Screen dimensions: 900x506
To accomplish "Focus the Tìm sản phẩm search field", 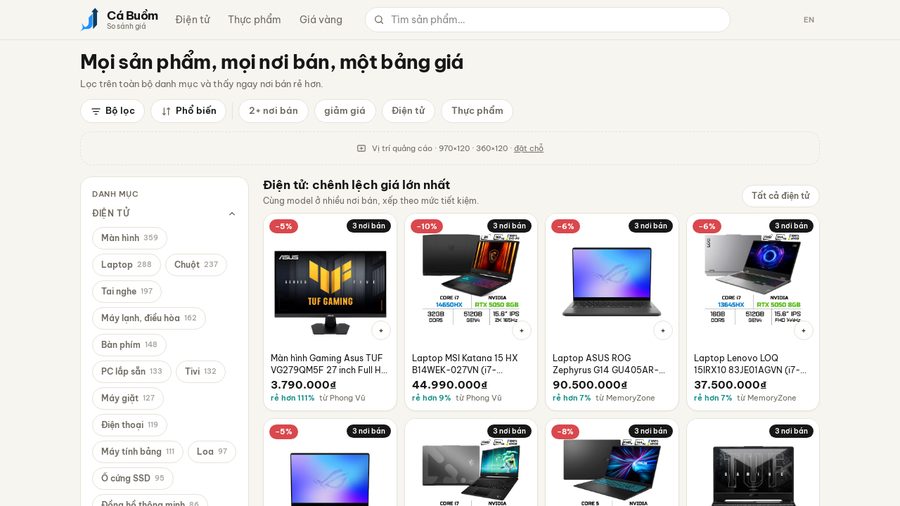I will (548, 20).
